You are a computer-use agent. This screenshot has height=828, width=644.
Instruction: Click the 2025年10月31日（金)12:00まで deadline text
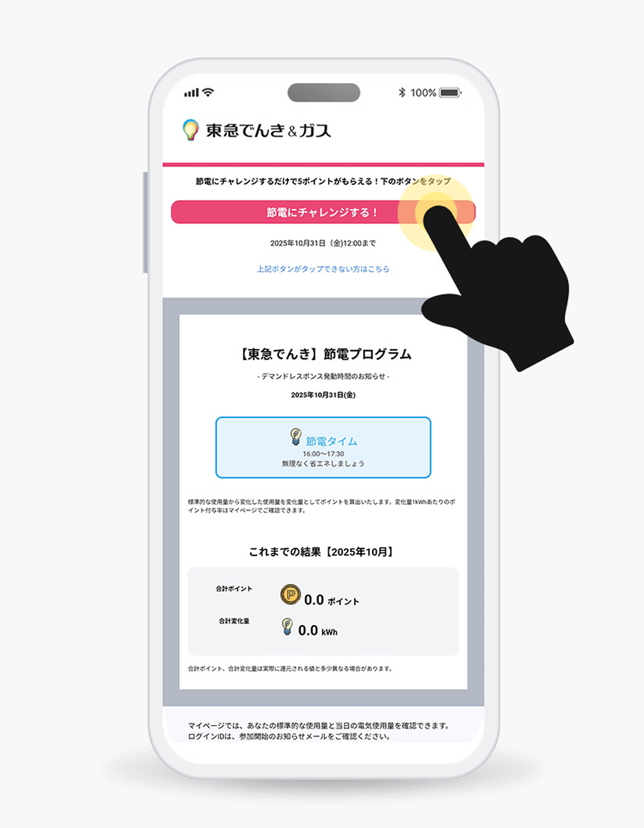[323, 243]
